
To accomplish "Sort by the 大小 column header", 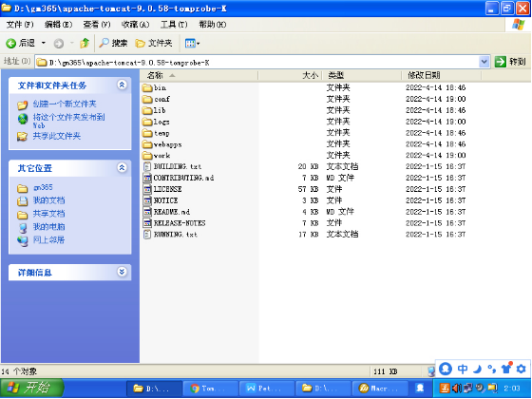I will click(290, 75).
